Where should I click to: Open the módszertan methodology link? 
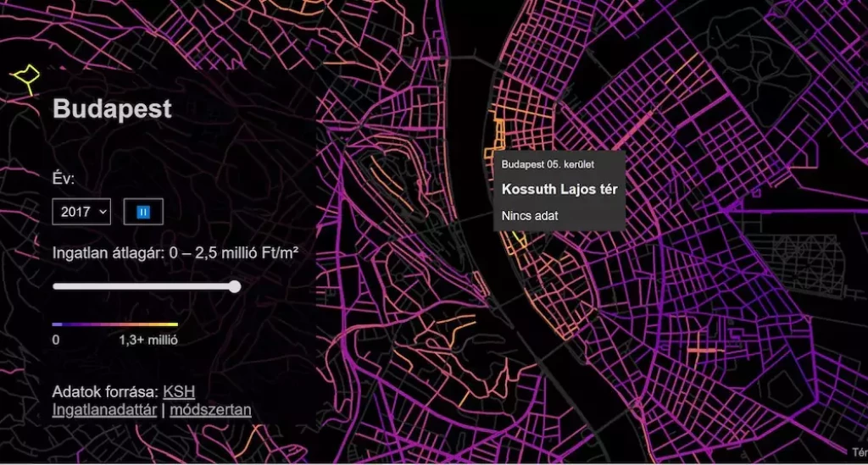tap(210, 411)
